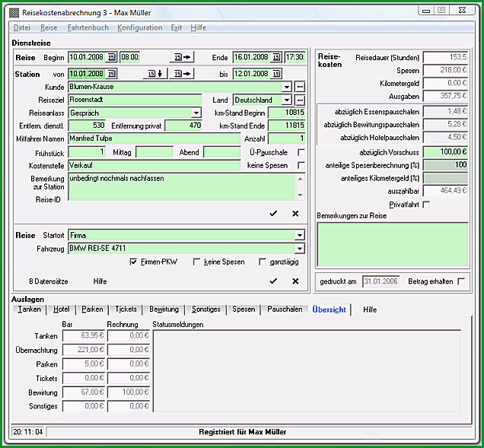Expand Startort dropdown showing Firma
This screenshot has width=484, height=448.
pyautogui.click(x=299, y=236)
